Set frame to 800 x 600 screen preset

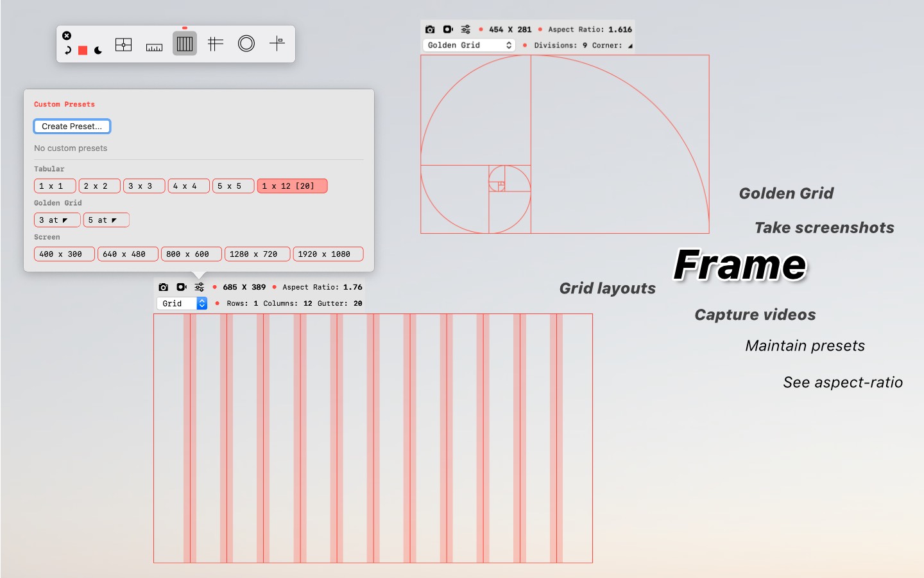click(x=191, y=254)
